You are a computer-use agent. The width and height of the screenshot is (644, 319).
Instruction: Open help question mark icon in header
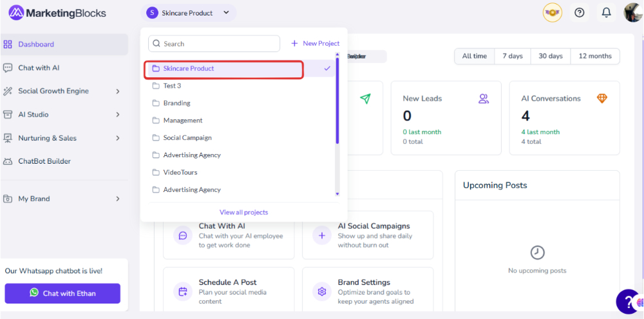[579, 12]
